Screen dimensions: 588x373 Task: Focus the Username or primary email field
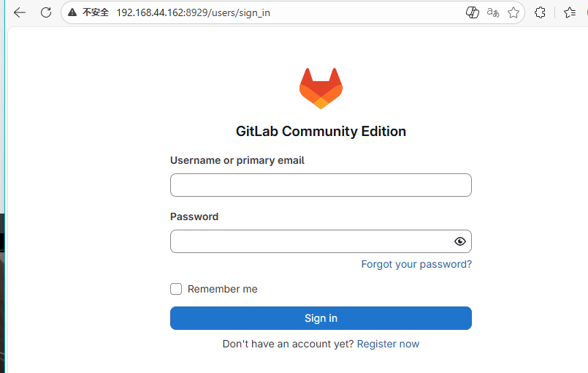[x=321, y=185]
